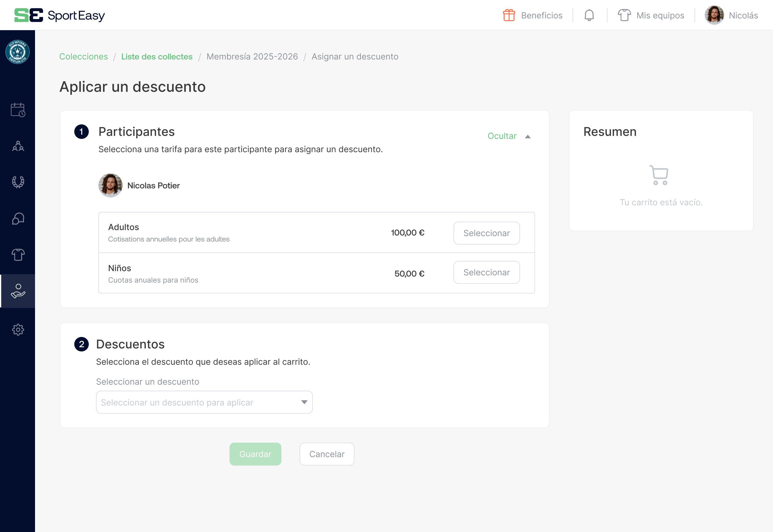Collapse Participantes section with Ocultar
Image resolution: width=773 pixels, height=532 pixels.
pyautogui.click(x=509, y=136)
